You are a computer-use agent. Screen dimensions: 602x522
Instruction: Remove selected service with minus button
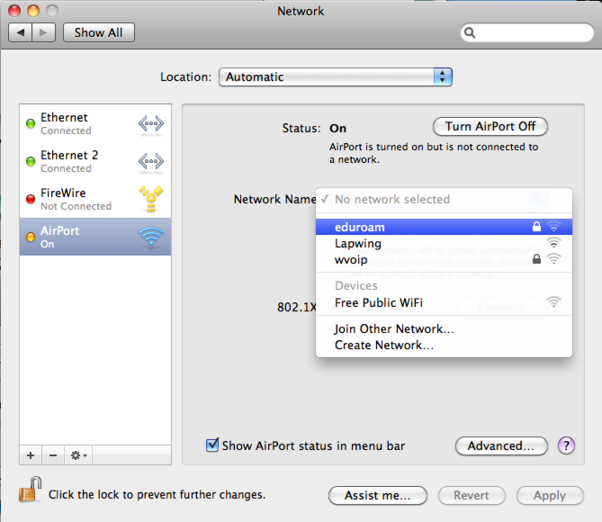point(53,455)
